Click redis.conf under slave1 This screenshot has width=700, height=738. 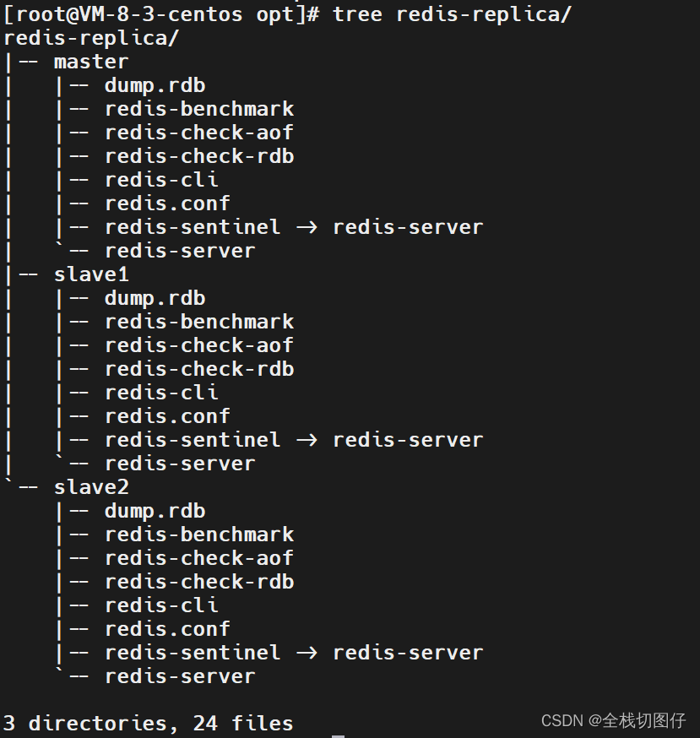click(167, 416)
